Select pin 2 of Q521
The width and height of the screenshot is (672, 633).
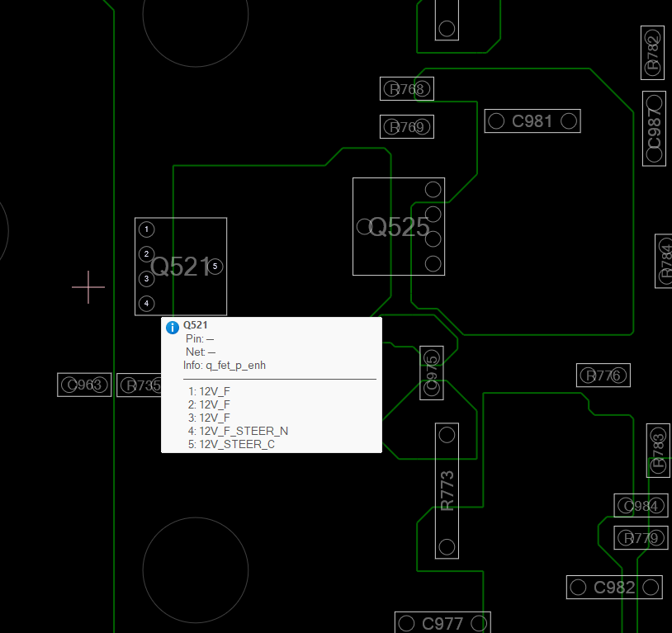(146, 254)
